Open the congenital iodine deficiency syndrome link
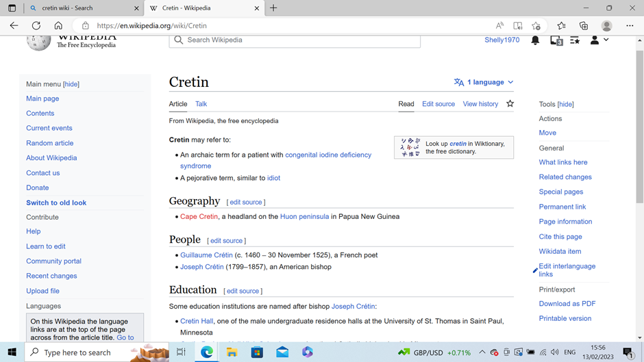Screen dimensions: 644x362 tap(327, 155)
